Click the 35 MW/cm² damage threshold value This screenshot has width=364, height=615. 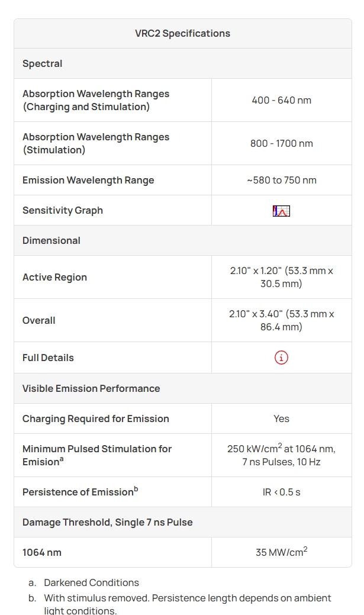click(281, 552)
